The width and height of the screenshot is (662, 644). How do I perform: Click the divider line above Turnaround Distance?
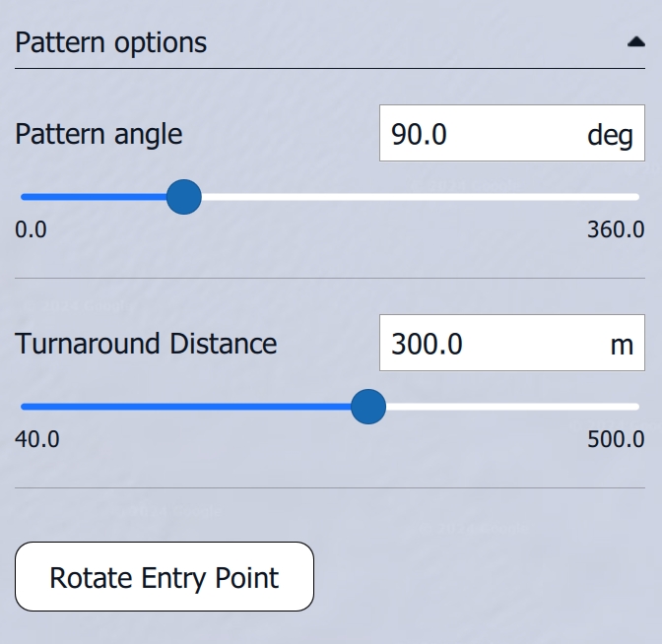point(329,279)
